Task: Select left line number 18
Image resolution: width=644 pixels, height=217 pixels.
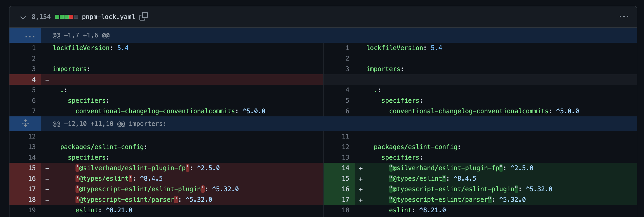Action: pos(25,200)
